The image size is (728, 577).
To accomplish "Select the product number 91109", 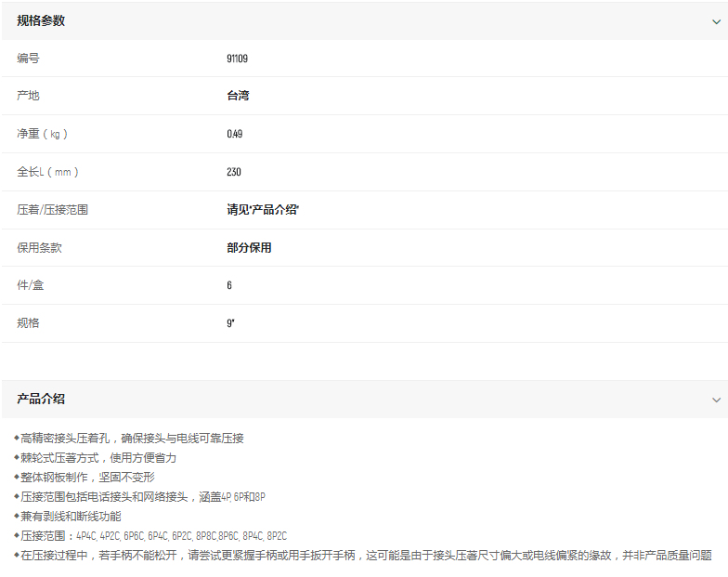I will click(237, 59).
